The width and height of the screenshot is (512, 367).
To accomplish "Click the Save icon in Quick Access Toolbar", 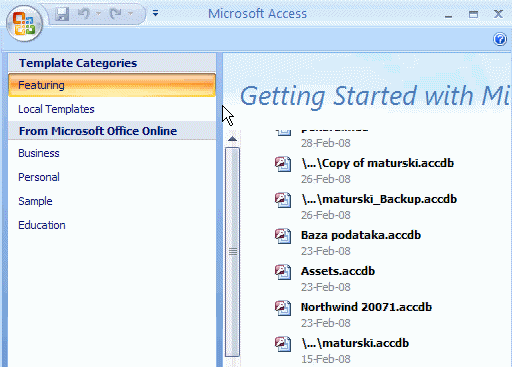I will (x=62, y=14).
